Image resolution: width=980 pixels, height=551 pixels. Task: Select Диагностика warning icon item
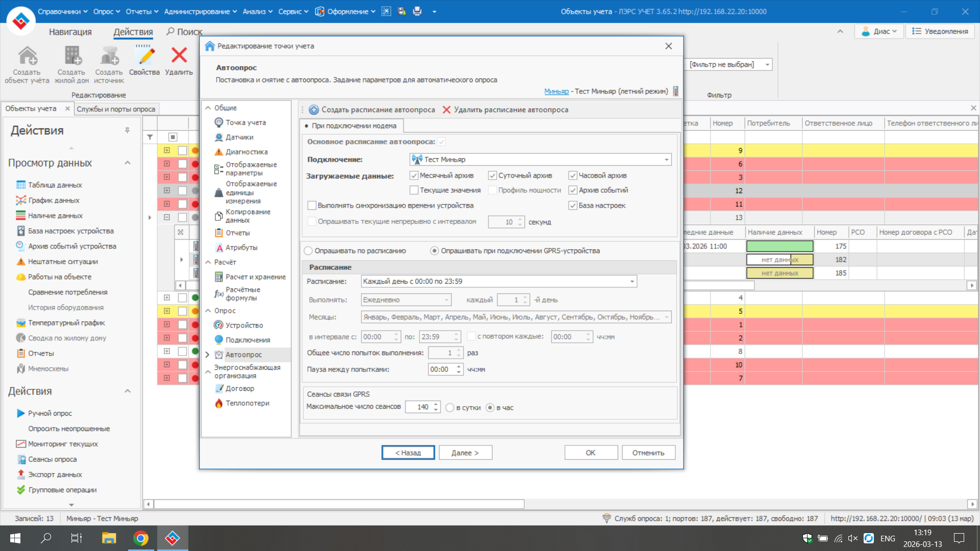[x=246, y=152]
